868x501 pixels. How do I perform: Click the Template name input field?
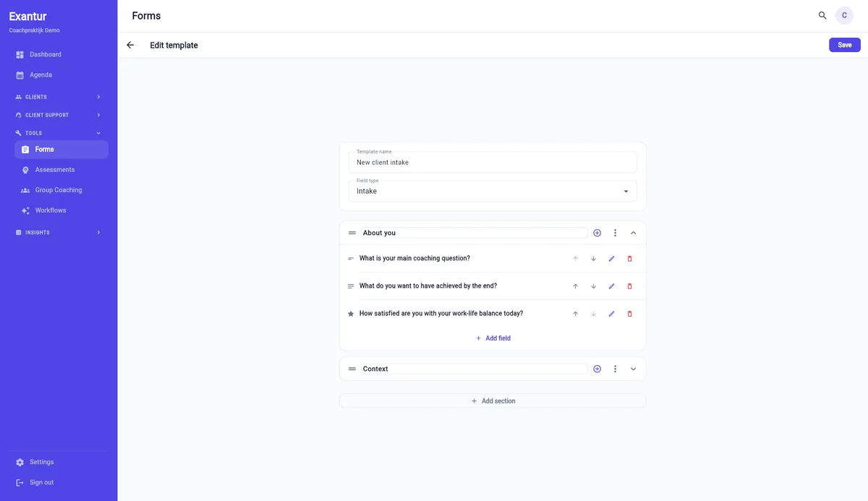pyautogui.click(x=493, y=162)
